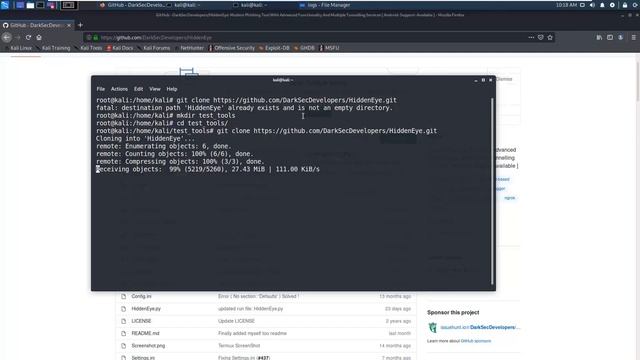
Task: Click the volume icon in panel
Action: pyautogui.click(x=592, y=5)
